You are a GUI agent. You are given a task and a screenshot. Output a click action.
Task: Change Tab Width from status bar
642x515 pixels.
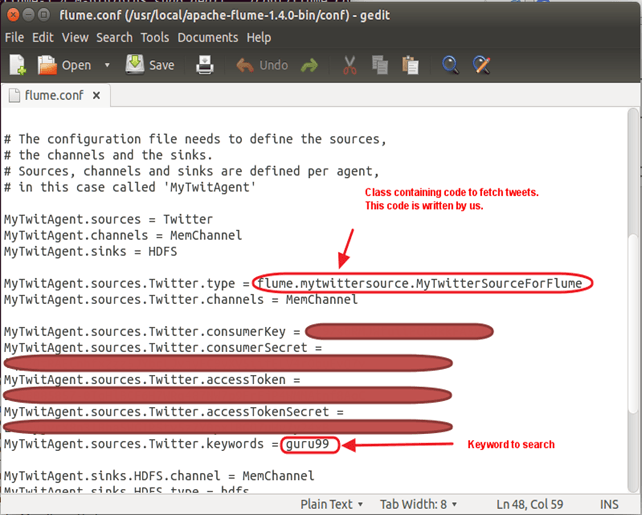click(x=418, y=504)
